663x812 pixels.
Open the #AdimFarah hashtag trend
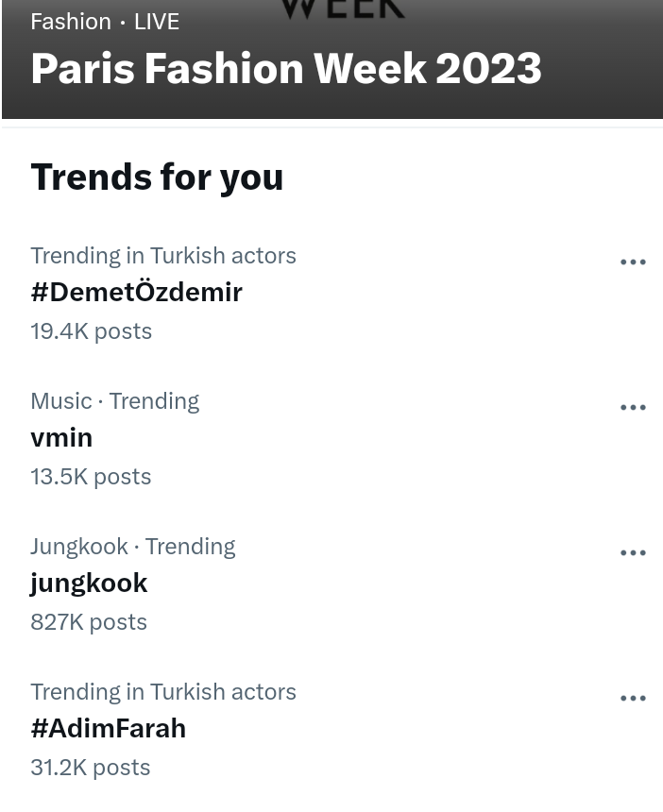108,728
